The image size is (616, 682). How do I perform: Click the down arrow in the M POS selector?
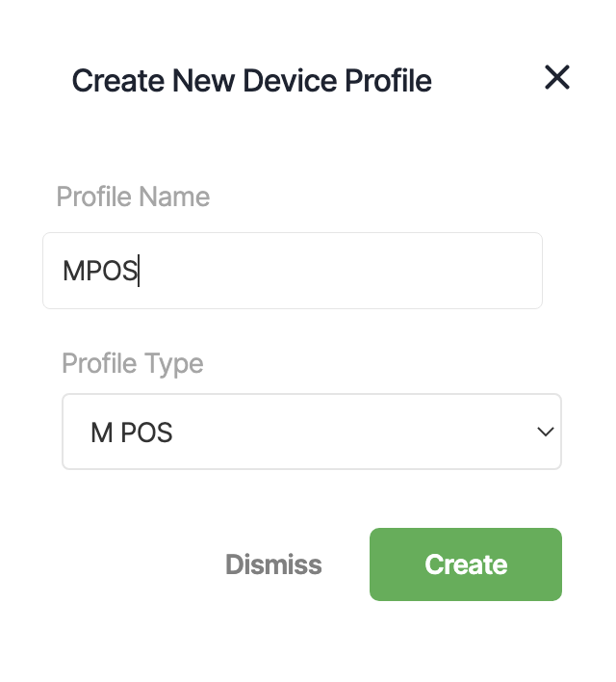545,432
